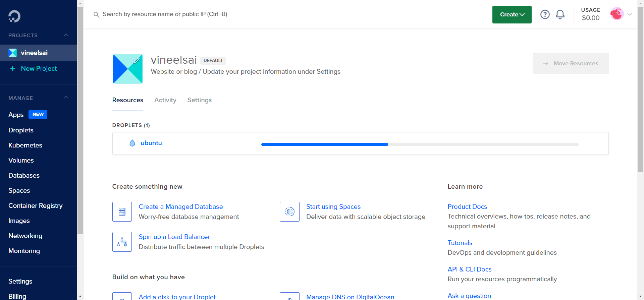The width and height of the screenshot is (644, 300).
Task: Click the Load Balancer icon
Action: (x=122, y=242)
